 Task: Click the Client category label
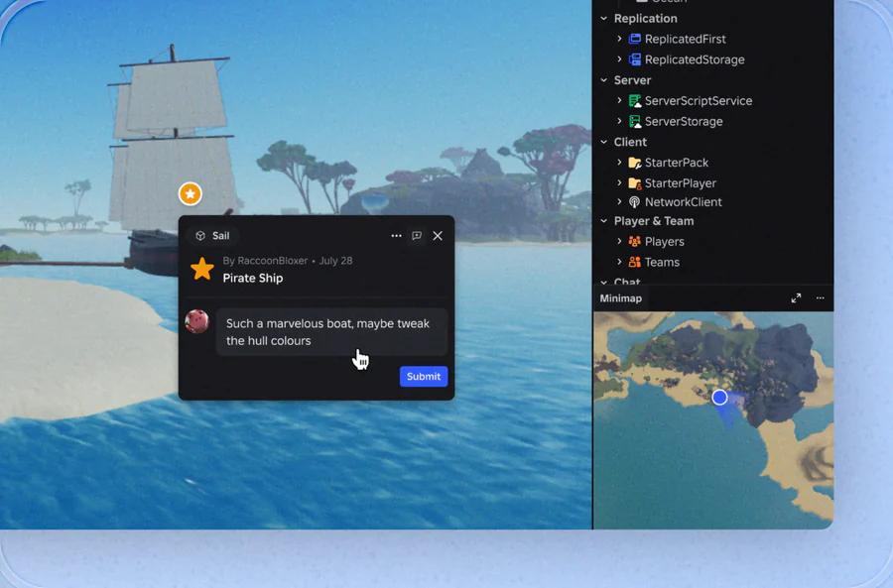click(x=630, y=142)
